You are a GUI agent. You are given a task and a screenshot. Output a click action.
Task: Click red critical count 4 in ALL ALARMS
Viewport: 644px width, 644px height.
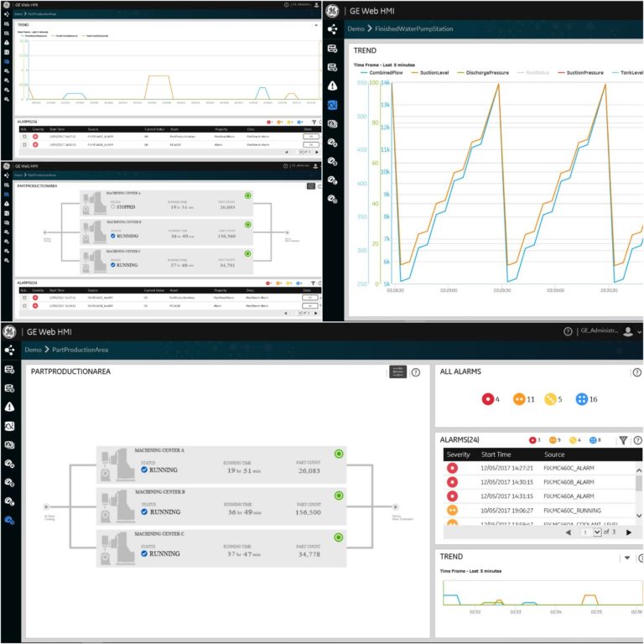[491, 399]
